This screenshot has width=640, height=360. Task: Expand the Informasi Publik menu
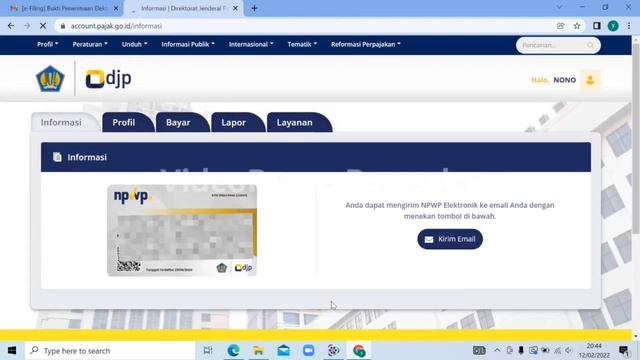click(188, 44)
